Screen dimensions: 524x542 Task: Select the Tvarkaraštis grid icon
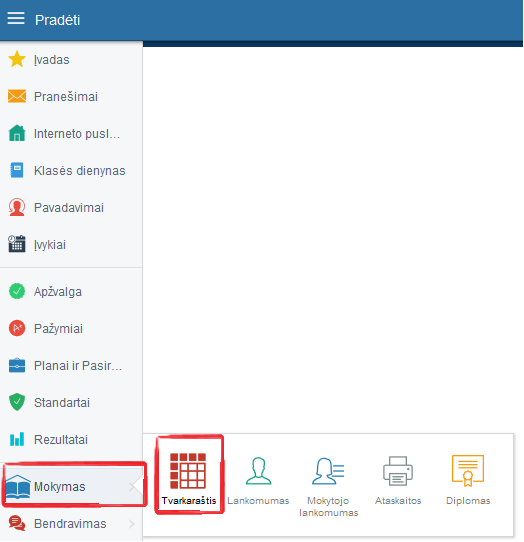click(x=188, y=471)
